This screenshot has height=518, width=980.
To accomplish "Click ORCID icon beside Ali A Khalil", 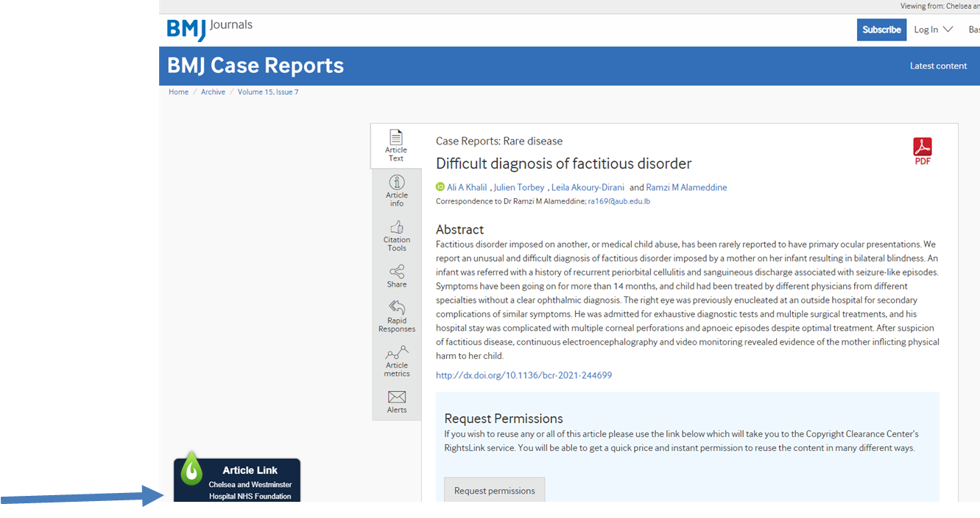I will coord(440,187).
